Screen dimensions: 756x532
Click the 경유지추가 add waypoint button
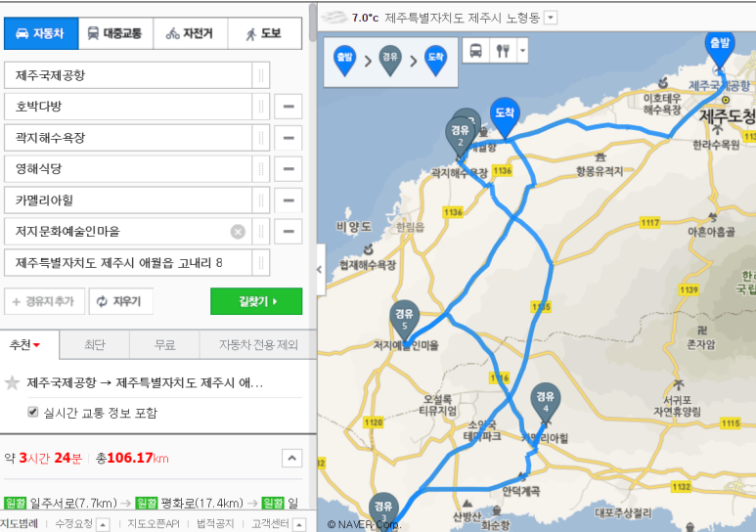(x=44, y=301)
